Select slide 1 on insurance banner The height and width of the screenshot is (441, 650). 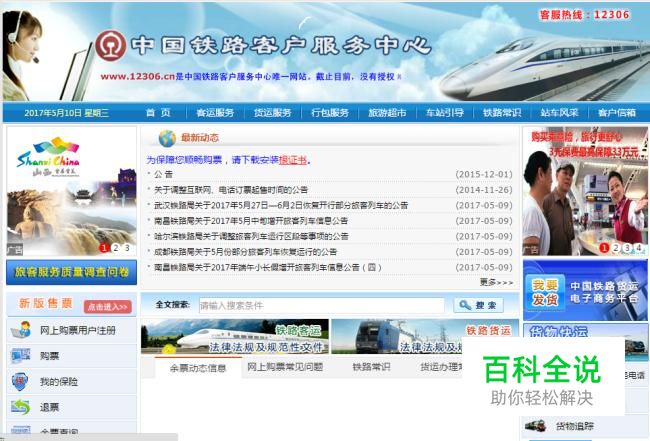604,248
